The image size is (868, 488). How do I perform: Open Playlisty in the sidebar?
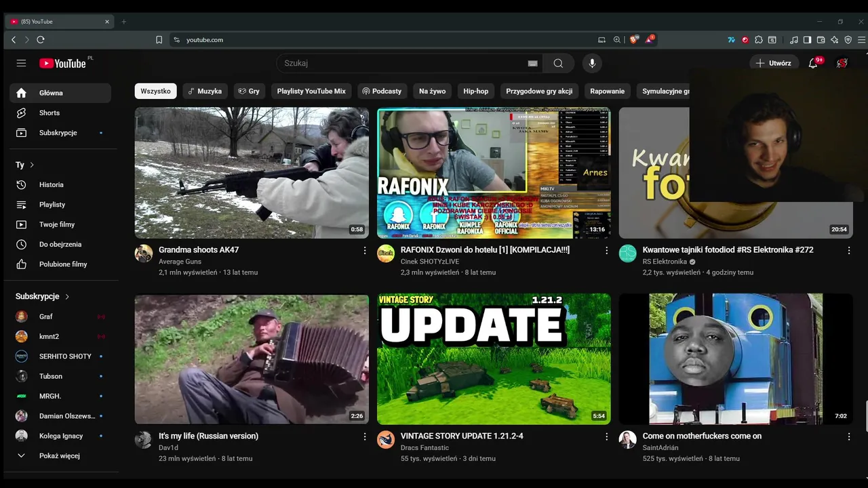click(60, 205)
